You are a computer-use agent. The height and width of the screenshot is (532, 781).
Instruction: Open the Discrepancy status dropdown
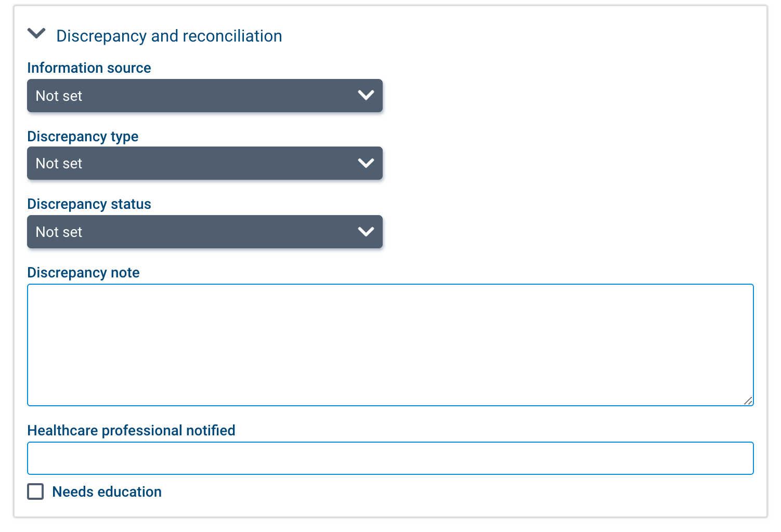204,232
